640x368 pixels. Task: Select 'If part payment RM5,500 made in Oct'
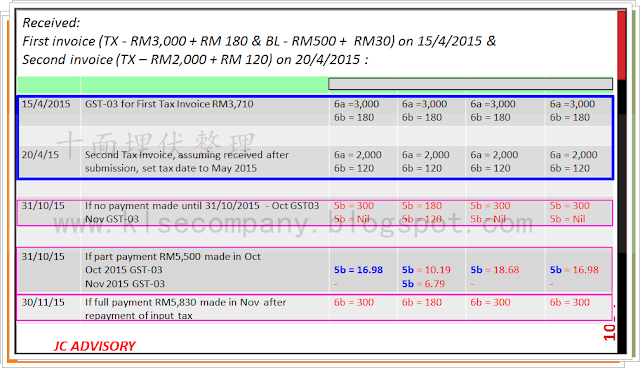coord(173,257)
